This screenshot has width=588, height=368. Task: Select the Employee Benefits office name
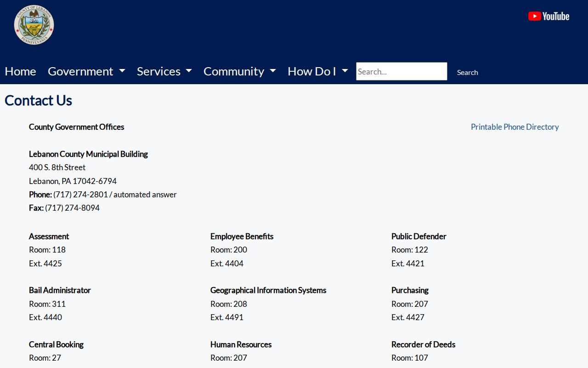pyautogui.click(x=242, y=236)
